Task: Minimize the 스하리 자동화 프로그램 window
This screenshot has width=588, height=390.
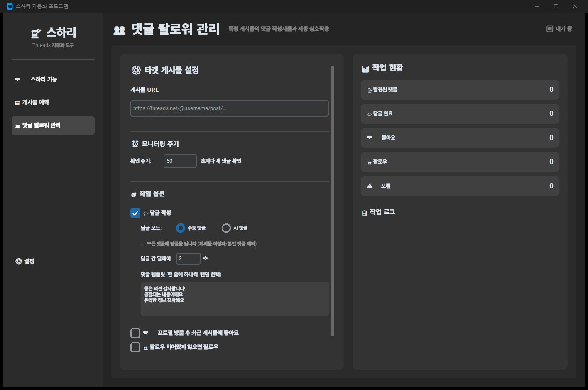Action: click(537, 6)
